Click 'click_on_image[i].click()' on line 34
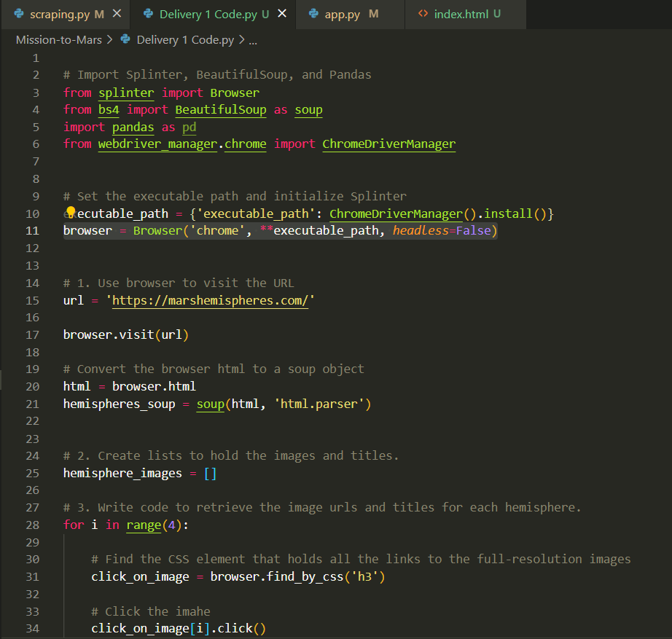This screenshot has height=639, width=672. pos(179,629)
